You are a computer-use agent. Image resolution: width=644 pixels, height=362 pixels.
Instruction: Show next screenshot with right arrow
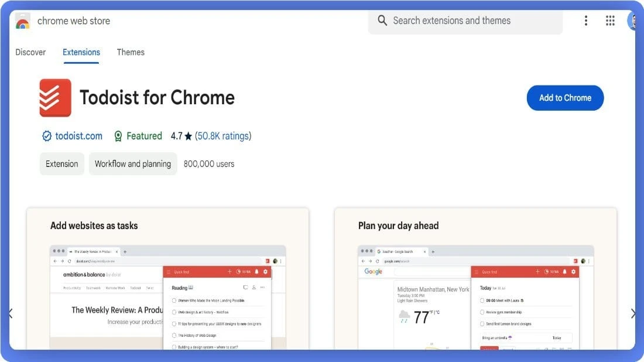(633, 314)
